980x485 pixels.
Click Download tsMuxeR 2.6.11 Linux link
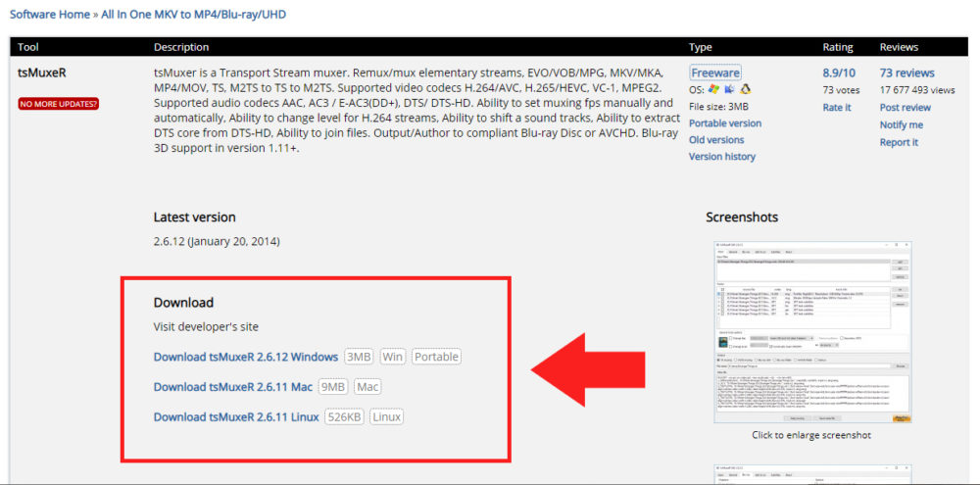[236, 416]
